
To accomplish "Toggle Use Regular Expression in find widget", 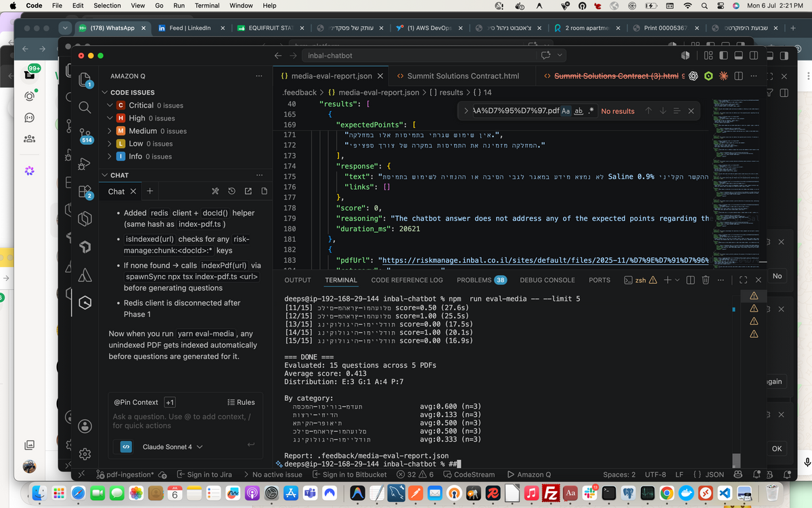I will point(591,111).
